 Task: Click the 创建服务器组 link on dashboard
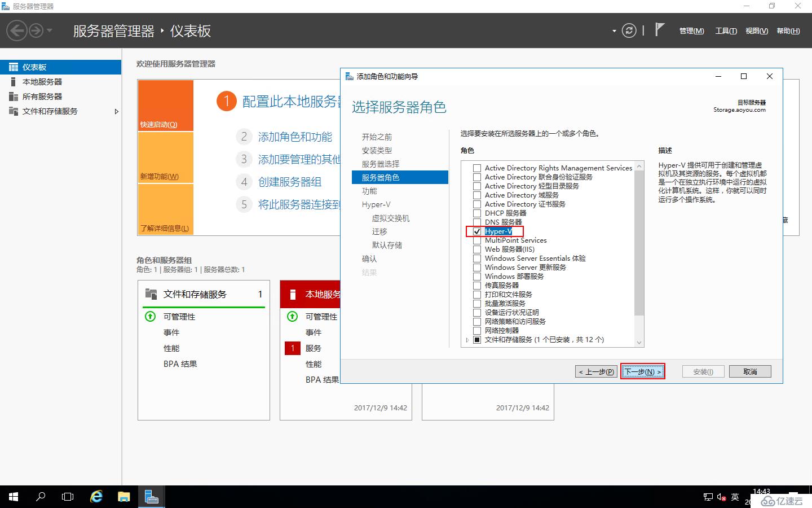290,182
